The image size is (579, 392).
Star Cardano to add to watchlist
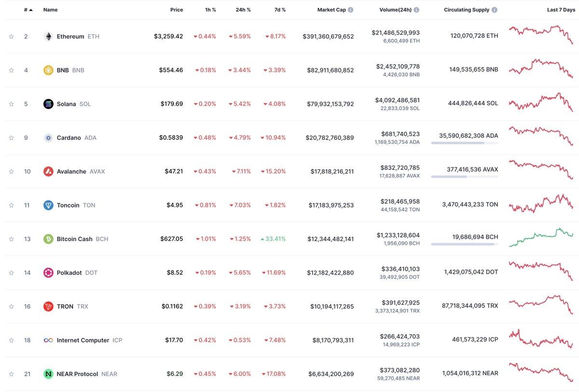click(11, 138)
